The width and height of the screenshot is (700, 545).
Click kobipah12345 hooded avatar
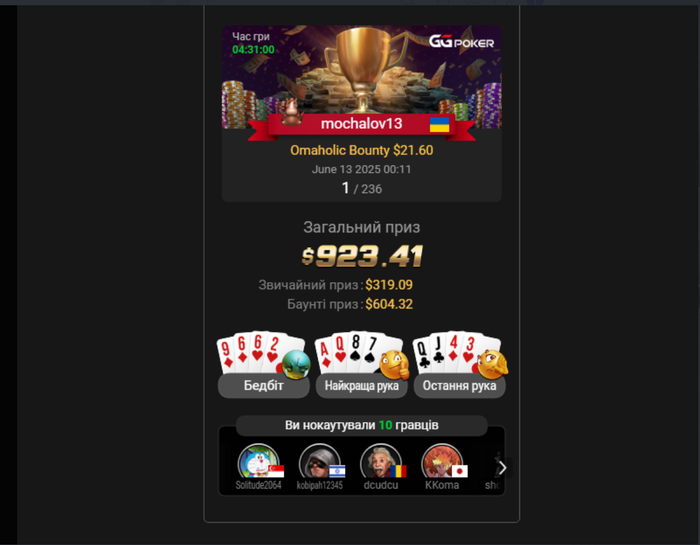coord(320,462)
